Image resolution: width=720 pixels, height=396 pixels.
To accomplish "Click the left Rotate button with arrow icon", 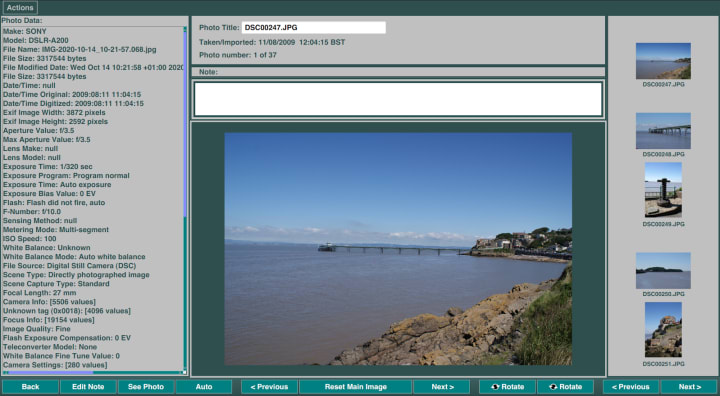I will pyautogui.click(x=507, y=387).
